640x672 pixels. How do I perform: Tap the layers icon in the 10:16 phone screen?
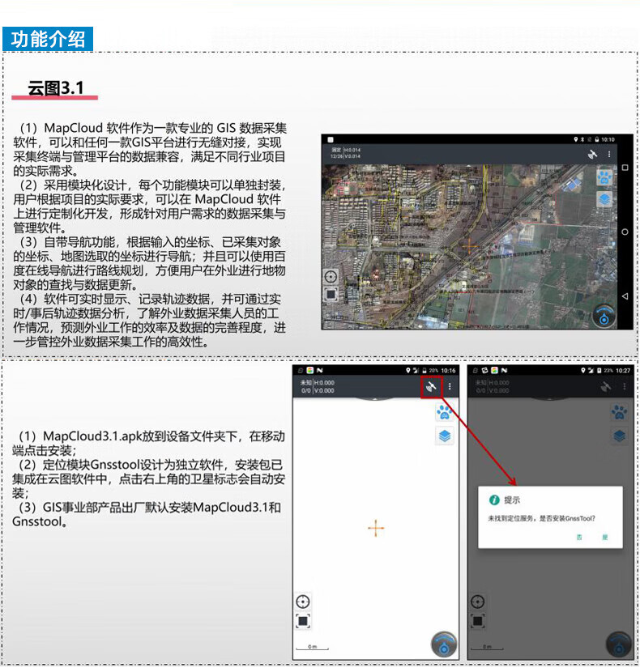[x=445, y=436]
